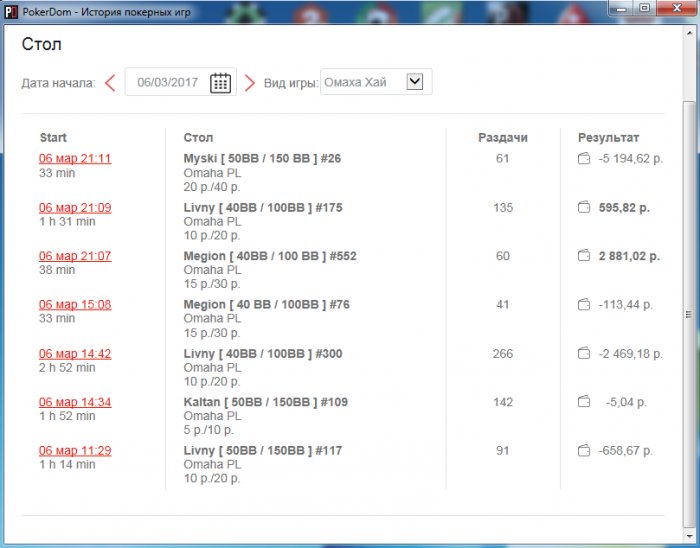The image size is (700, 548).
Task: Click duration text 2 h 52 min
Action: click(x=67, y=368)
